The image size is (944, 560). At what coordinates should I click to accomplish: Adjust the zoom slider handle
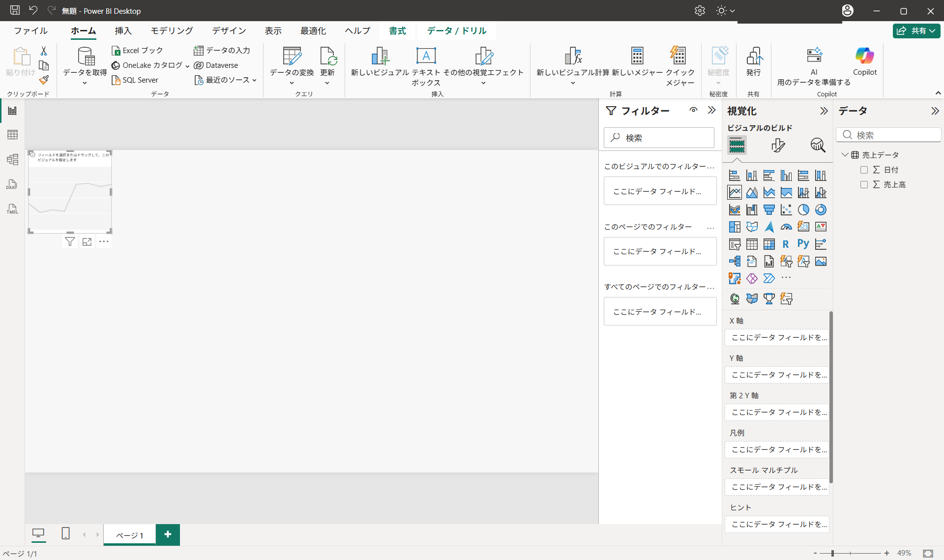click(x=832, y=553)
